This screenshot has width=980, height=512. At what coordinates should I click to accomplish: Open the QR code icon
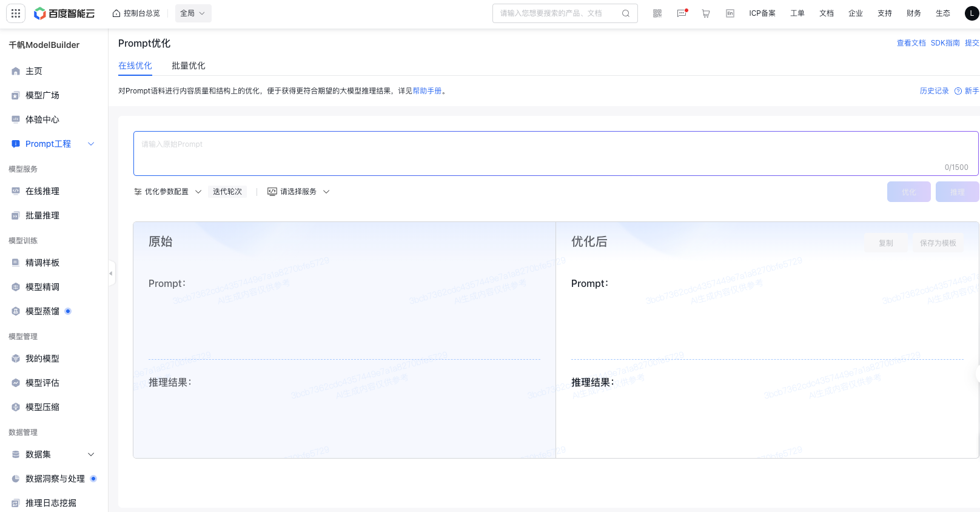coord(657,13)
